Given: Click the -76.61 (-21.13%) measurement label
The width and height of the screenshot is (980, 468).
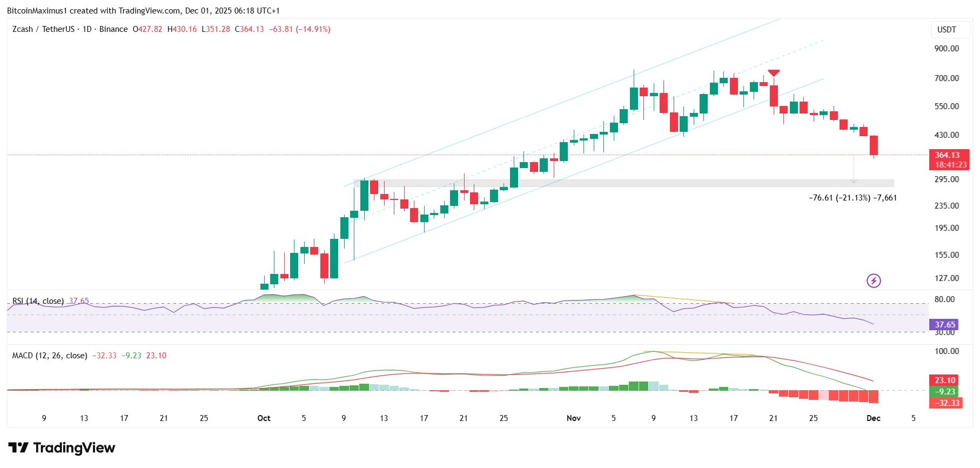Looking at the screenshot, I should (x=853, y=198).
